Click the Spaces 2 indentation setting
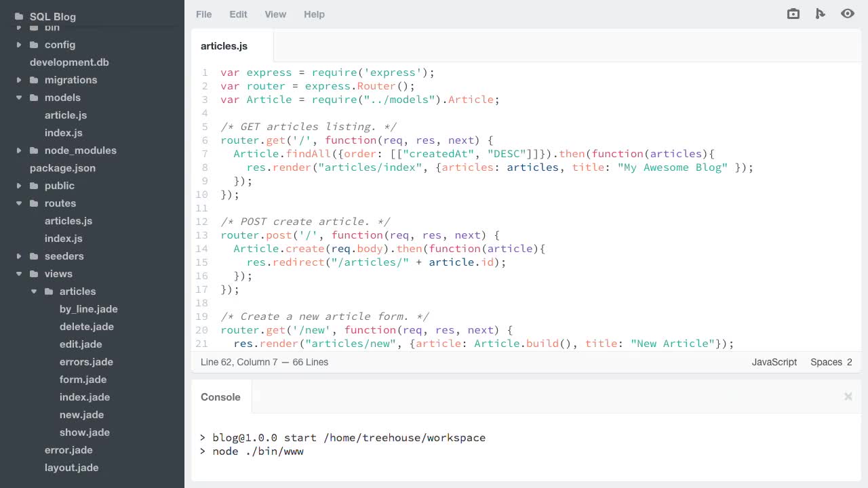Screen dimensions: 868x488 [830, 362]
